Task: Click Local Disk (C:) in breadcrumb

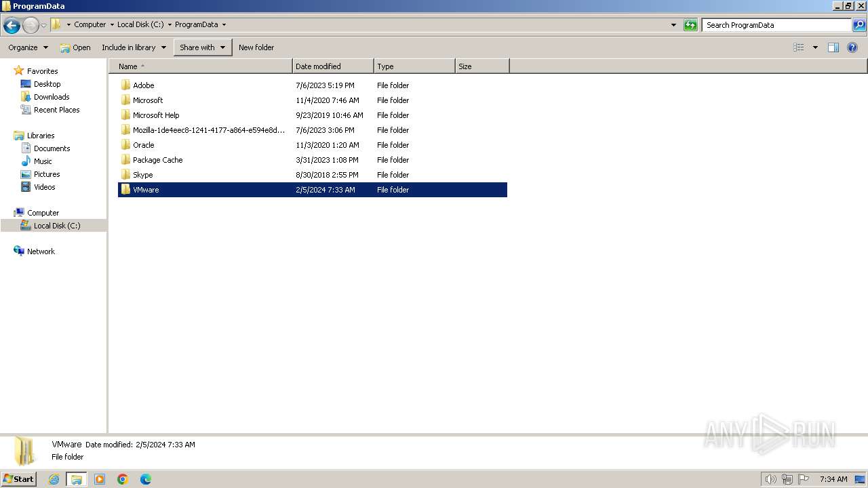Action: pos(140,24)
